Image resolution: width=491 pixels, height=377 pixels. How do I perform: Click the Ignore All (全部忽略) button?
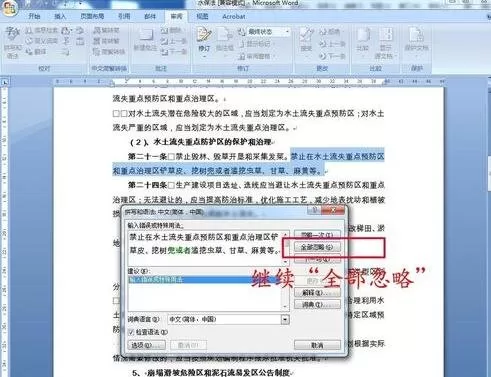coord(317,247)
